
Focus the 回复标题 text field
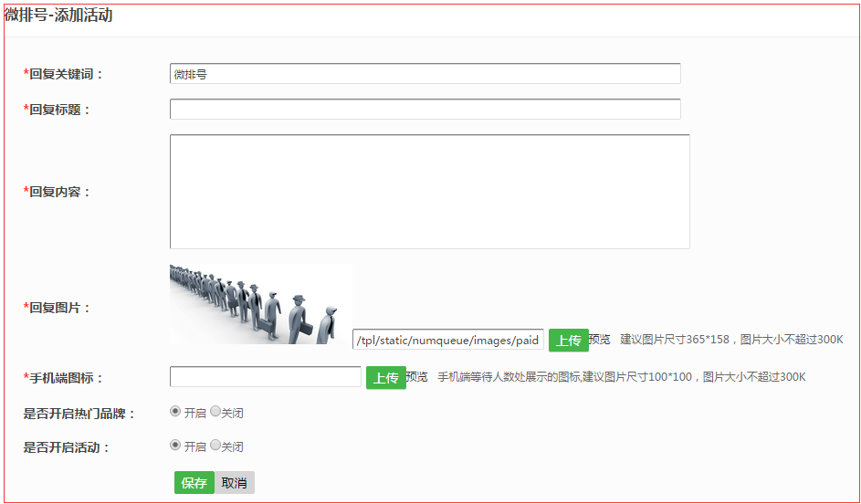tap(425, 109)
